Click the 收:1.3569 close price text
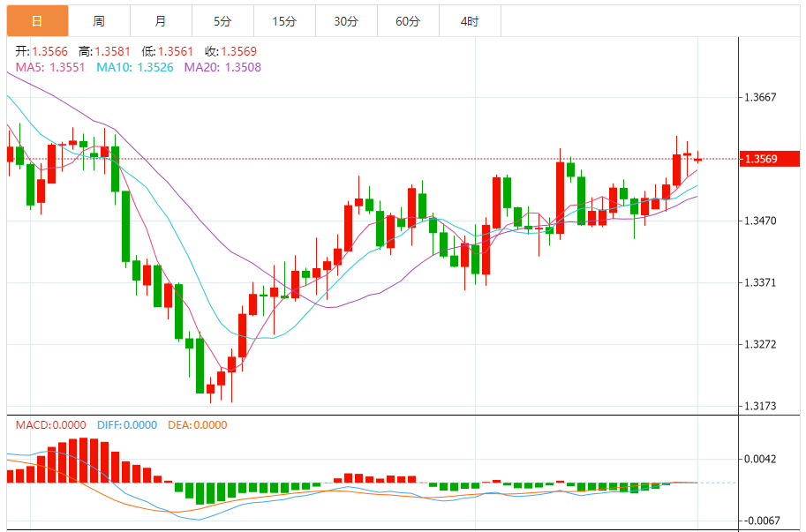 pyautogui.click(x=230, y=51)
